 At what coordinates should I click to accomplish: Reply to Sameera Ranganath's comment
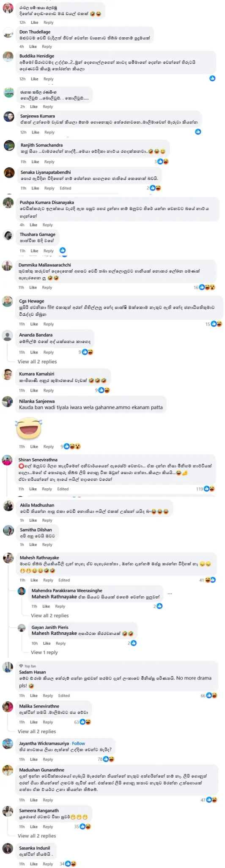click(48, 827)
